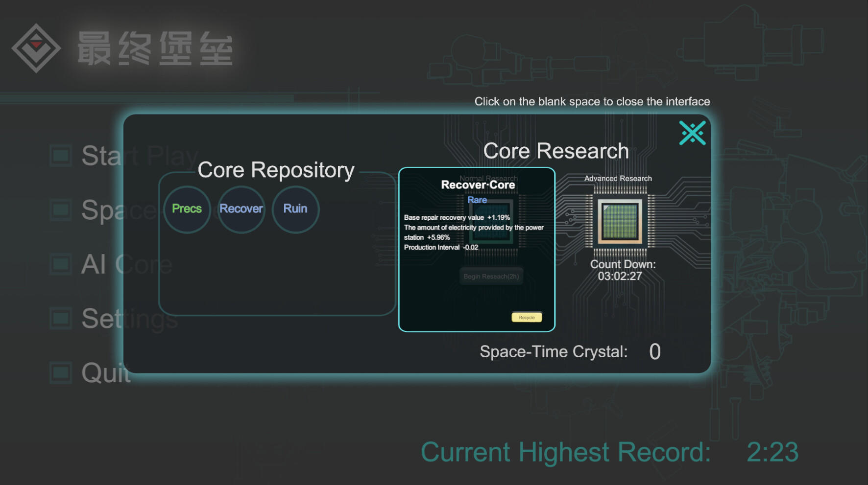Select the Recover core in the repository
The height and width of the screenshot is (485, 868).
(241, 209)
